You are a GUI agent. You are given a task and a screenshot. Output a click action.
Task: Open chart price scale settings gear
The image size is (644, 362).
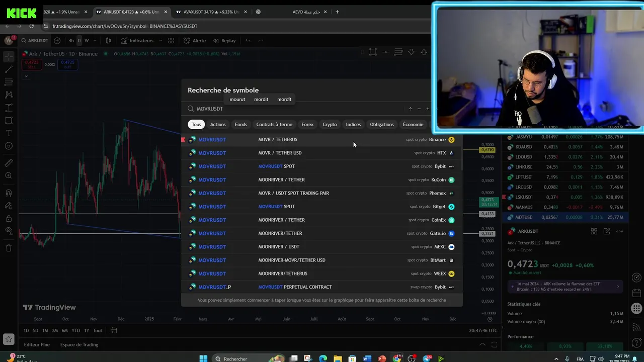490,319
